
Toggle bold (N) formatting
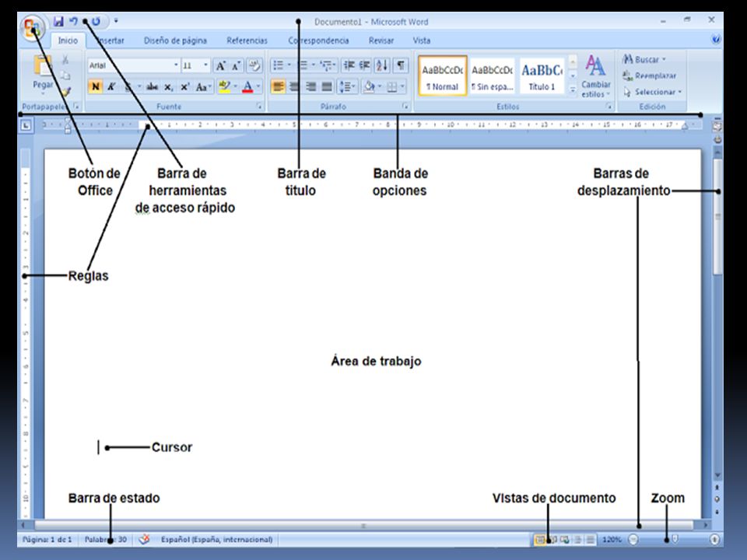[95, 86]
